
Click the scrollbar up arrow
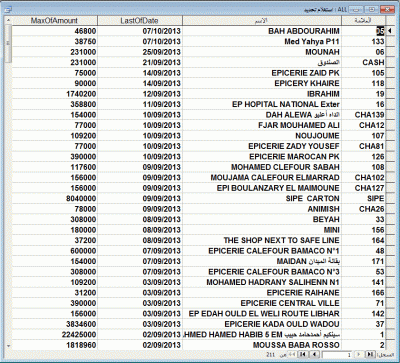tap(8, 20)
